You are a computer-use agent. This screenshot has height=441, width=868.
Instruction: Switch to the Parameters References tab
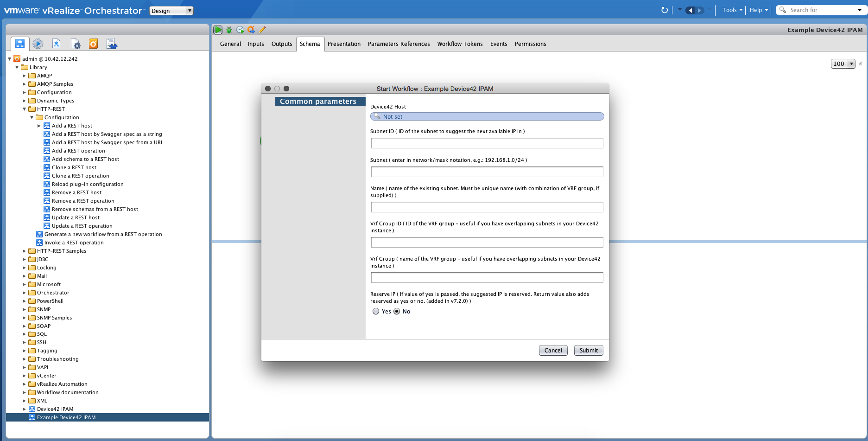[x=399, y=44]
